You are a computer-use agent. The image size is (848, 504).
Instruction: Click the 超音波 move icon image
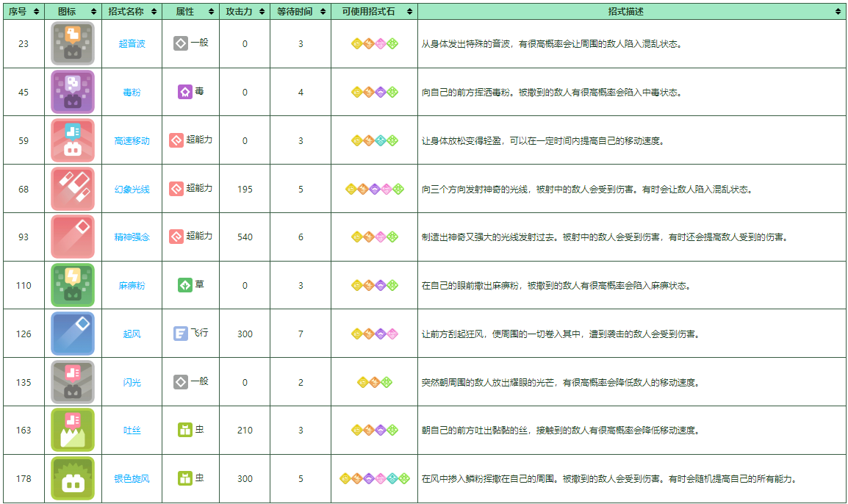point(73,43)
